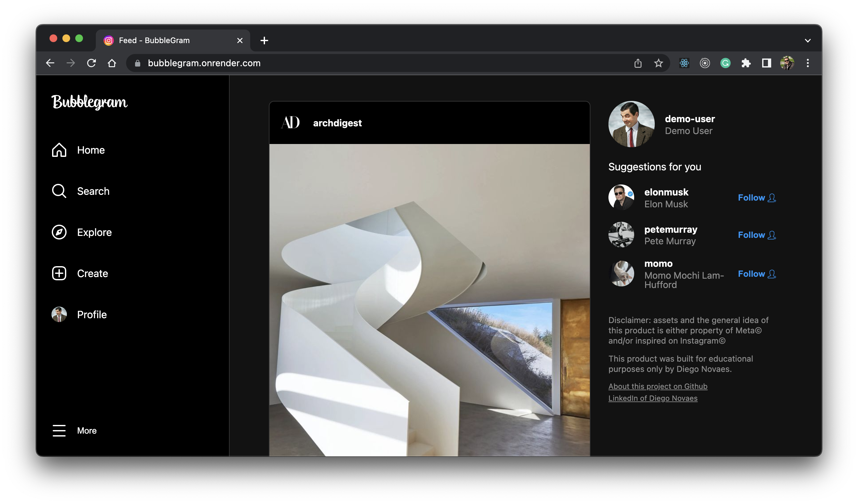
Task: Open a new tab with plus button
Action: pyautogui.click(x=264, y=40)
